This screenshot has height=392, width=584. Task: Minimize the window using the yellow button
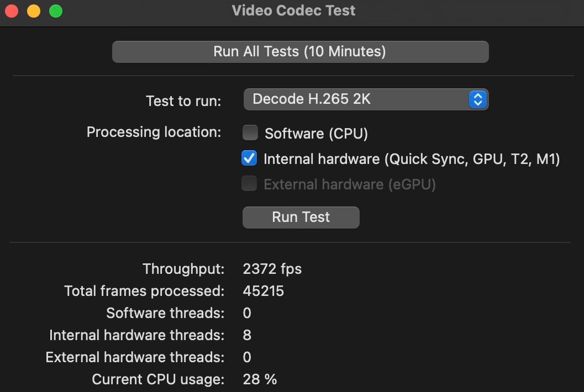pyautogui.click(x=34, y=10)
